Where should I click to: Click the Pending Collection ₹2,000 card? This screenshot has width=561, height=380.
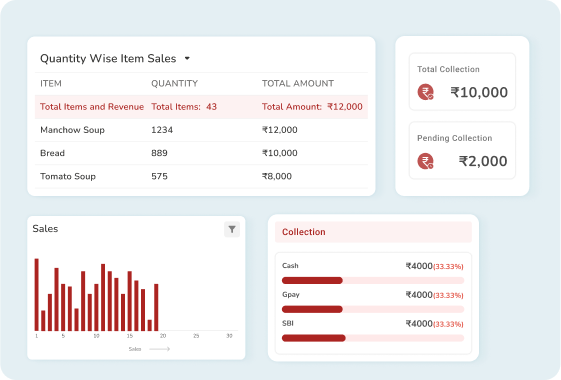tap(462, 150)
